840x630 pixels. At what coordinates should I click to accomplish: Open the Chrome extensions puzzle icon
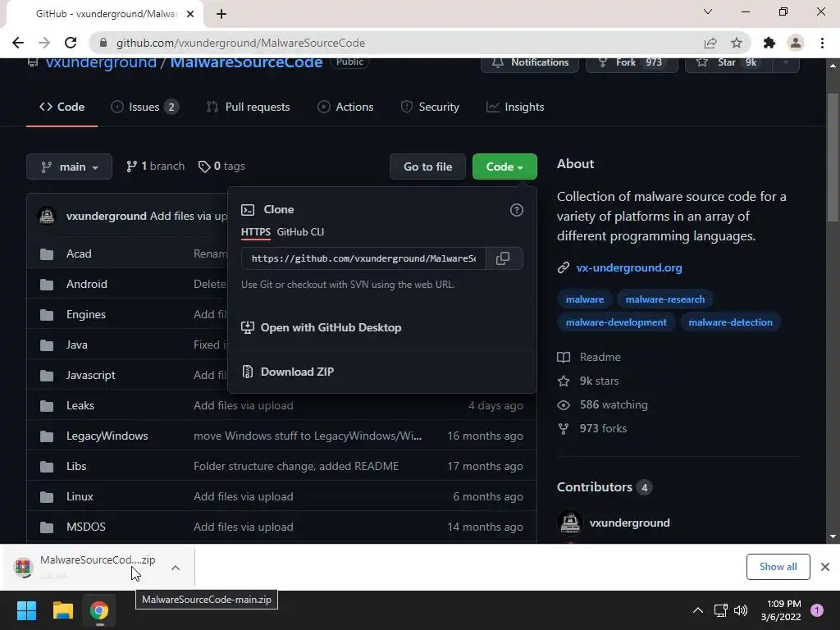(x=769, y=43)
